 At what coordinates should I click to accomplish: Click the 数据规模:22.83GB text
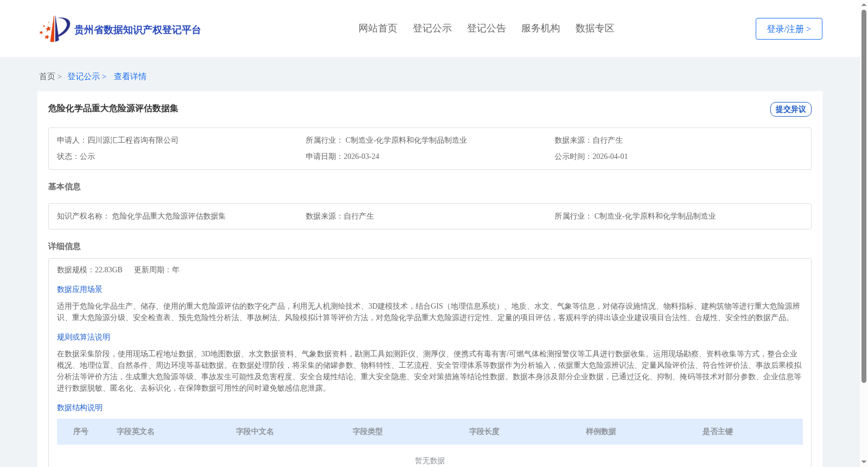(90, 270)
